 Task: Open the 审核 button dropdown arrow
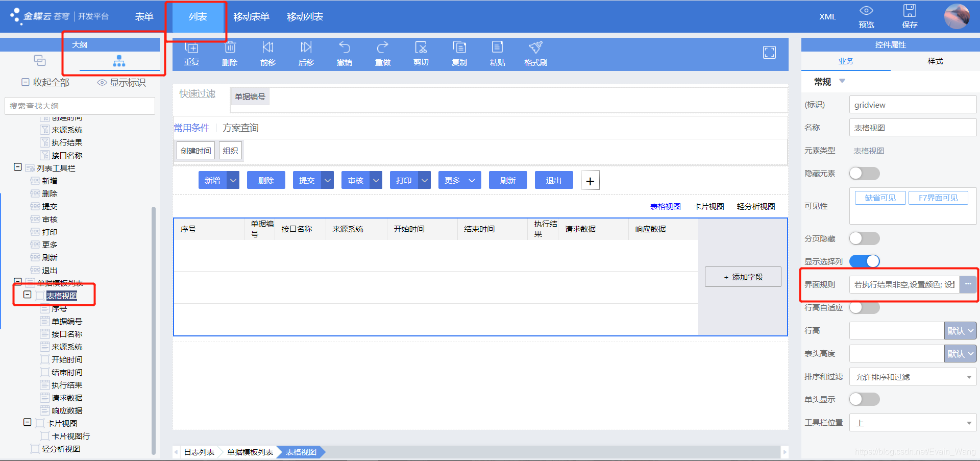pos(376,180)
